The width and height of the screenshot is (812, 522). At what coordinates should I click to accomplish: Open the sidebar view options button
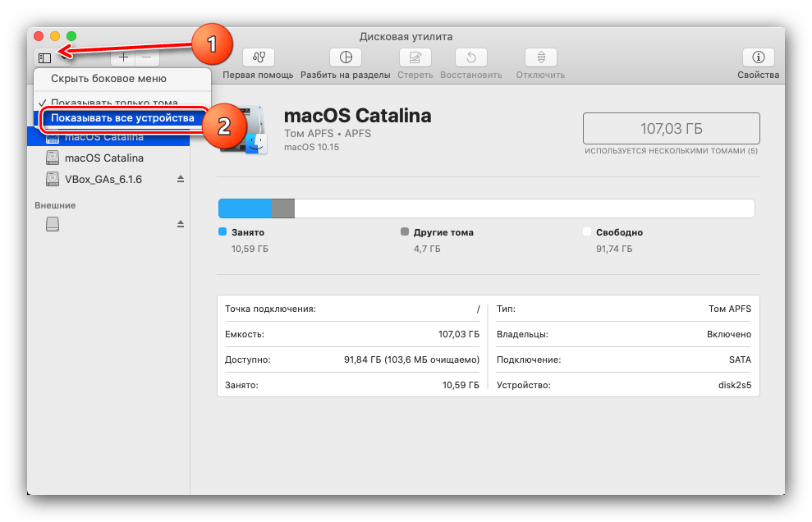click(x=52, y=57)
